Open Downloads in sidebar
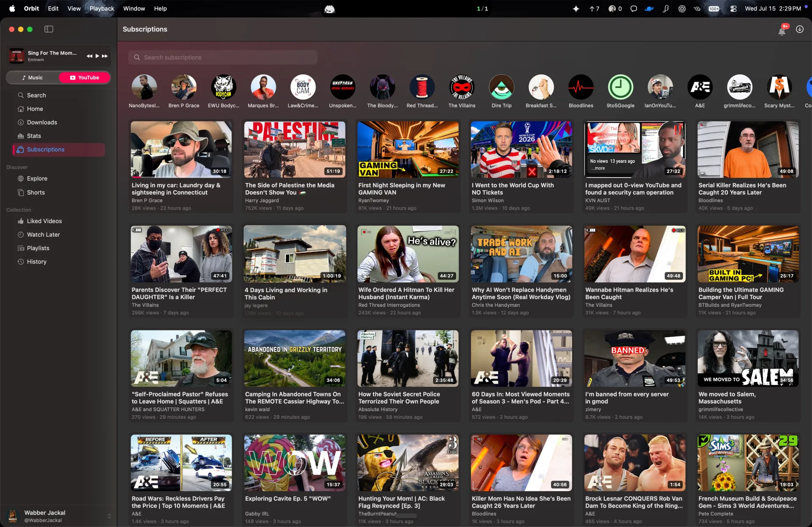 pos(59,123)
